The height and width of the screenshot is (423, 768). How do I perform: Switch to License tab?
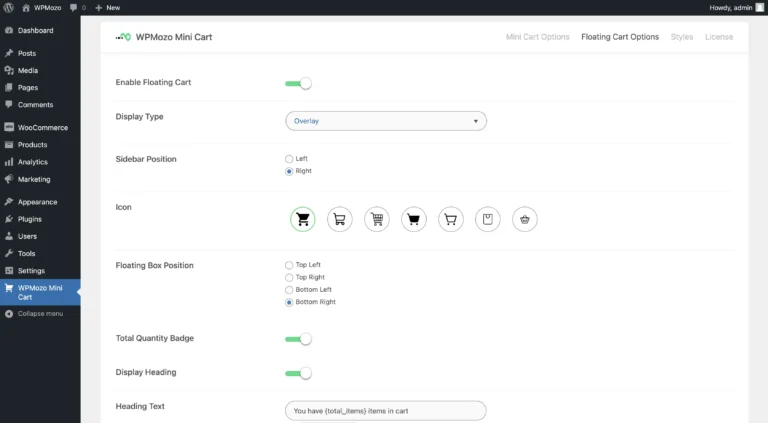pos(719,37)
